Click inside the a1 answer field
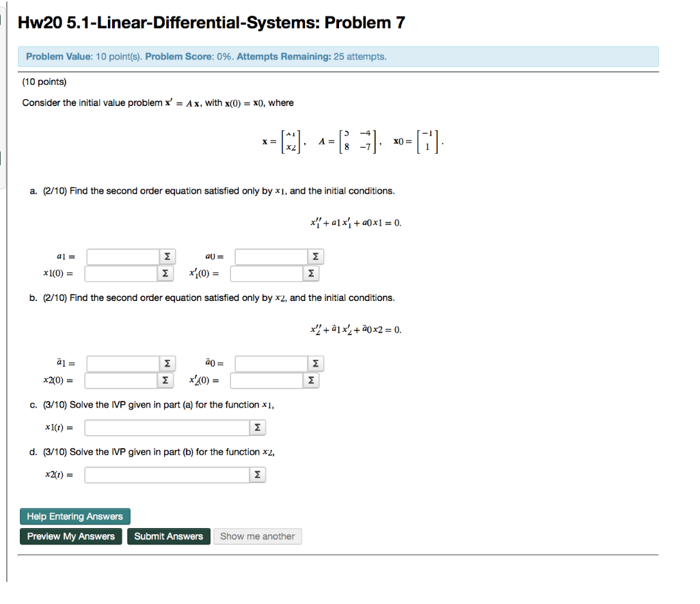Image resolution: width=700 pixels, height=604 pixels. pyautogui.click(x=122, y=256)
